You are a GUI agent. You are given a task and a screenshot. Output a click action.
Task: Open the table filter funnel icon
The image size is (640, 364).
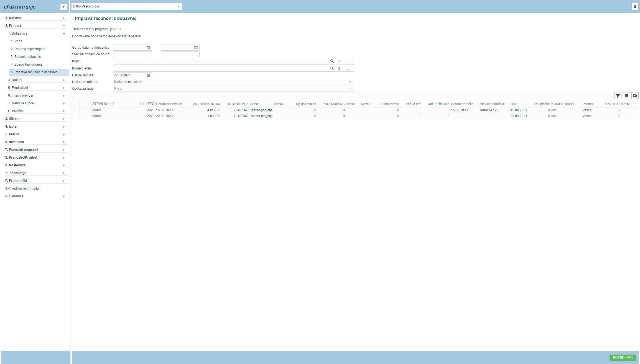click(618, 96)
